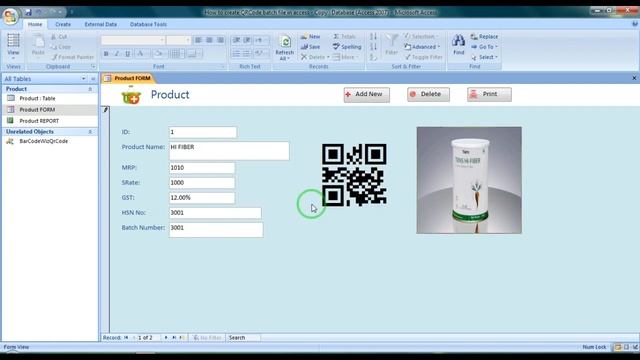Click the Print button
The width and height of the screenshot is (640, 360).
point(489,94)
